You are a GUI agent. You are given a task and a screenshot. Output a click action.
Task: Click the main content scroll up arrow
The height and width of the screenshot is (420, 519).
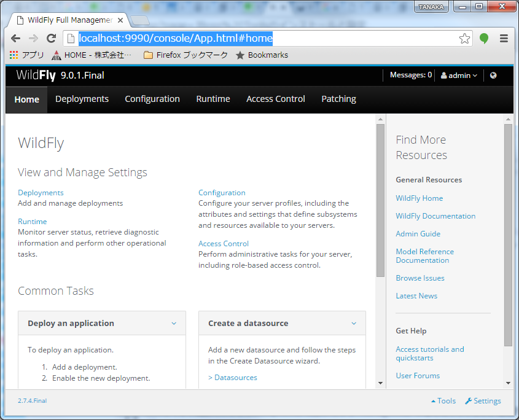click(380, 119)
